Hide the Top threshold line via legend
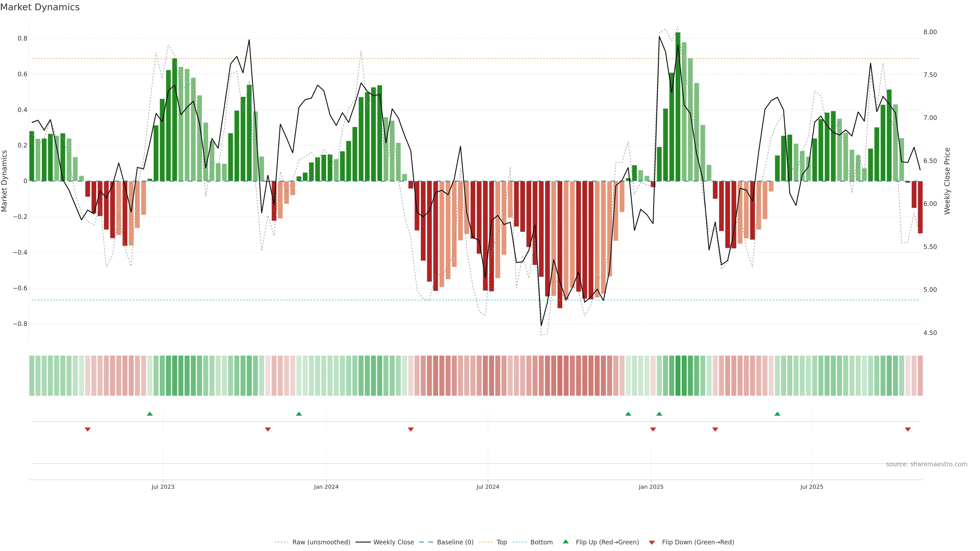The image size is (980, 551). coord(501,542)
